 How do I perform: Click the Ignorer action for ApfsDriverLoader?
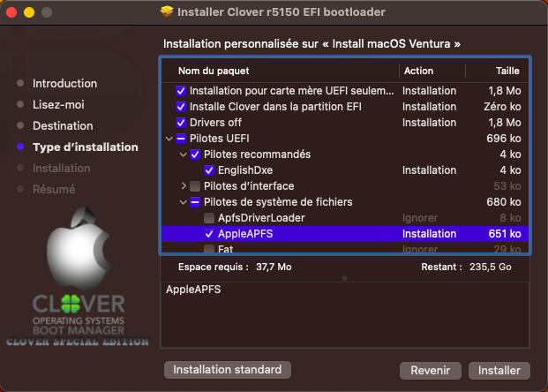420,218
